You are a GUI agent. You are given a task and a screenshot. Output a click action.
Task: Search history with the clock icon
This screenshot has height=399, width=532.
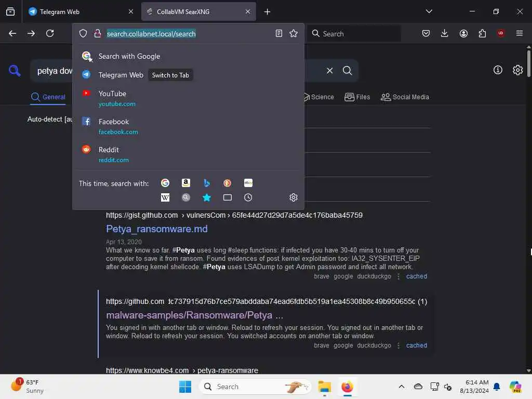[248, 197]
